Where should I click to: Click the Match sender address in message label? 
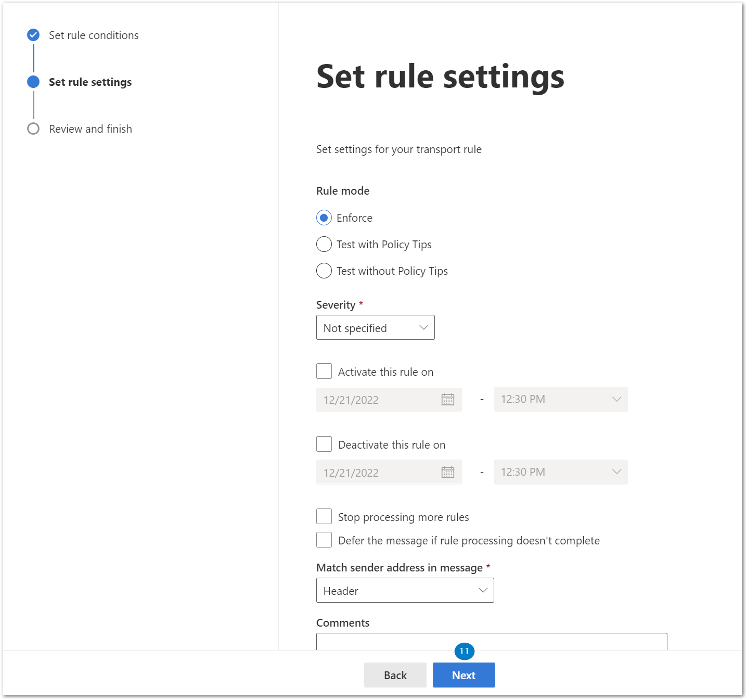pyautogui.click(x=400, y=568)
